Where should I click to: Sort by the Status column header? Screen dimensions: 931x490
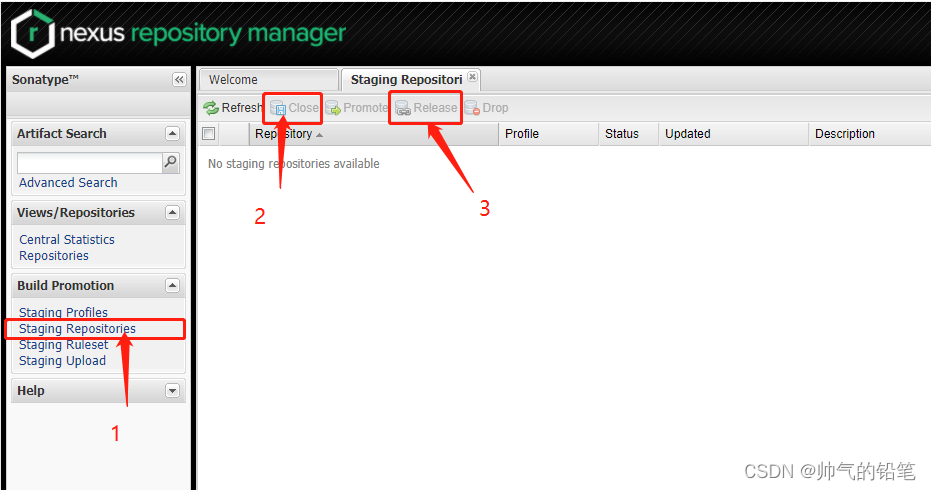click(629, 134)
